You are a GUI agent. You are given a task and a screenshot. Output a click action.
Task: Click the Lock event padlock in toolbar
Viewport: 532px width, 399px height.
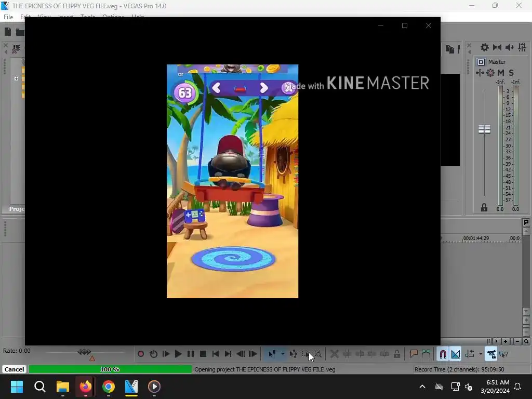396,354
